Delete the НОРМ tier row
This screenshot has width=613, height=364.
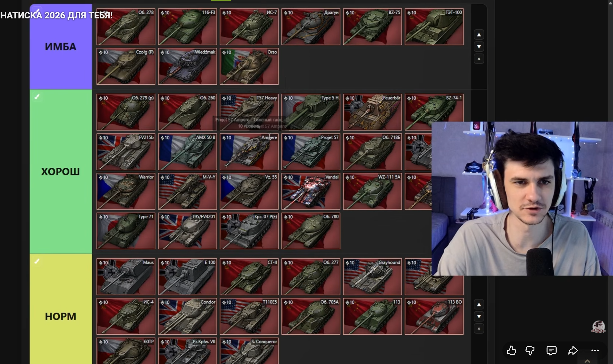click(479, 329)
